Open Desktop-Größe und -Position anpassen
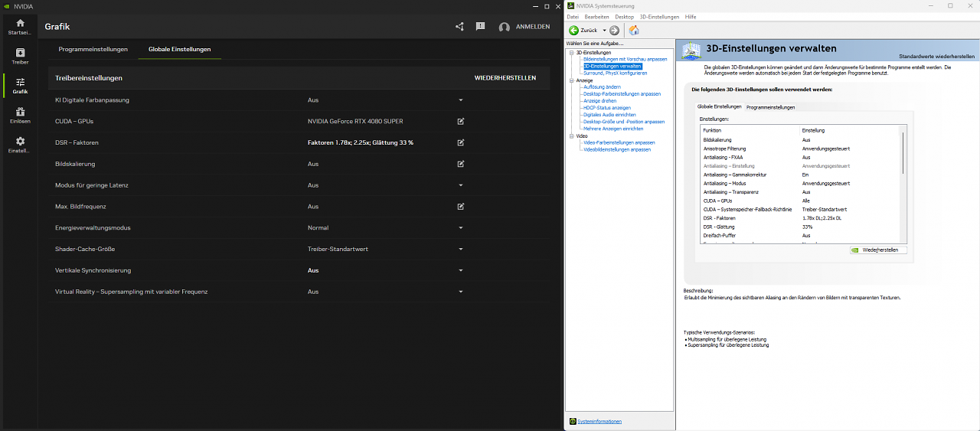980x431 pixels. [623, 122]
